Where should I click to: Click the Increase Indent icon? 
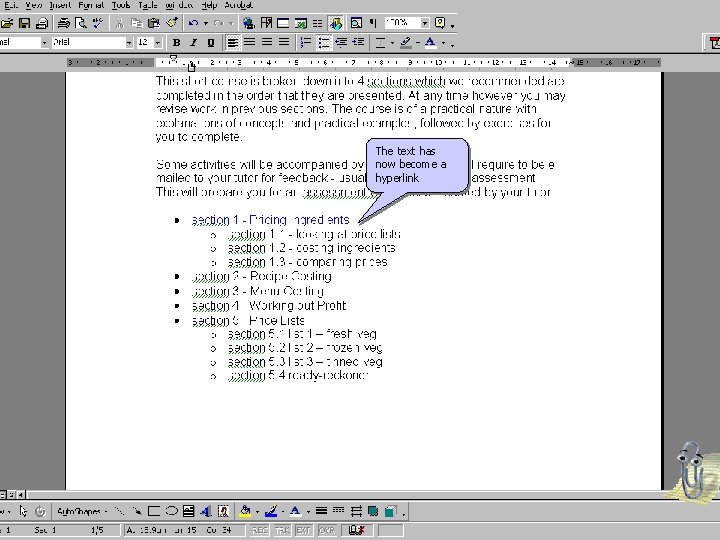(358, 43)
